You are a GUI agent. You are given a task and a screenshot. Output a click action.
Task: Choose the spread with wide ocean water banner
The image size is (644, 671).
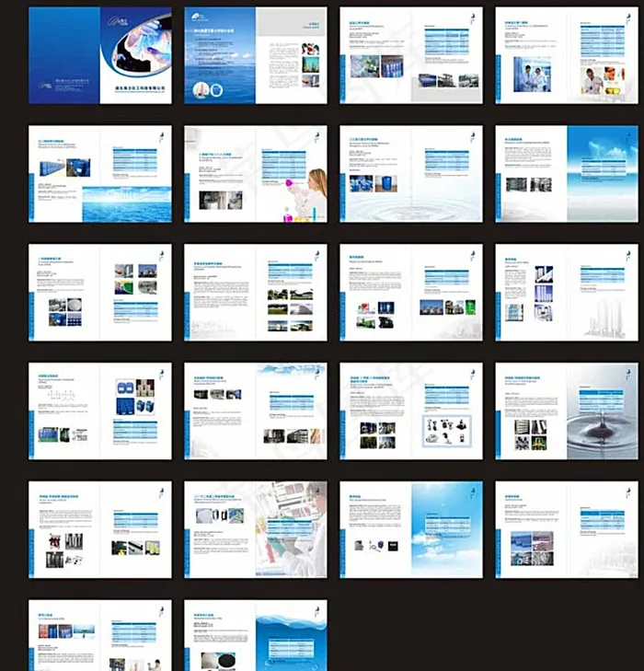click(x=100, y=174)
